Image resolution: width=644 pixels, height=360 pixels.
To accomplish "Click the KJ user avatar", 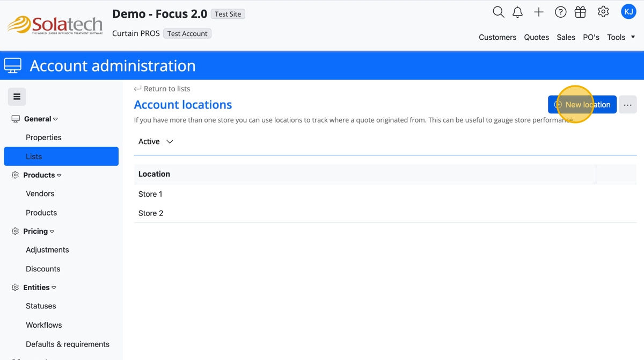I will (x=628, y=12).
